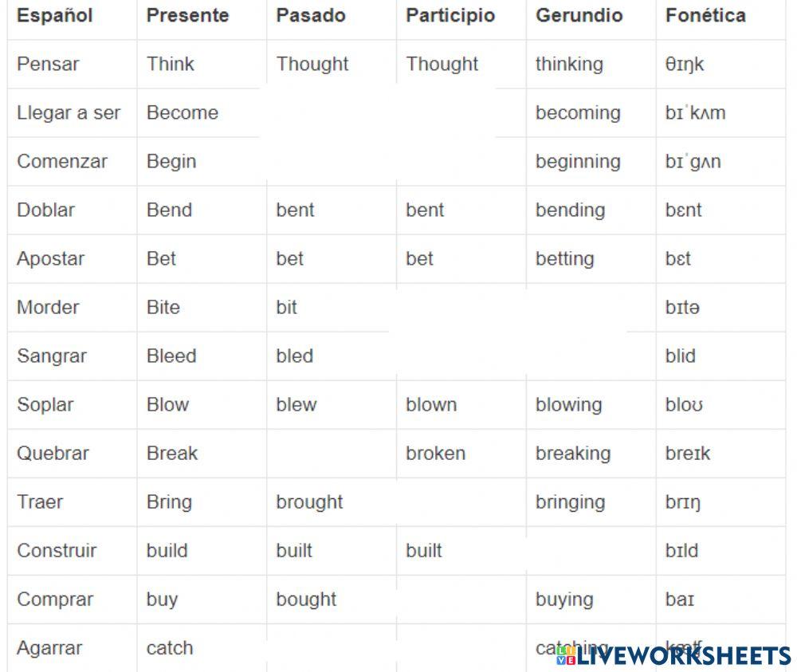Click the Gerundio column header

[x=579, y=15]
